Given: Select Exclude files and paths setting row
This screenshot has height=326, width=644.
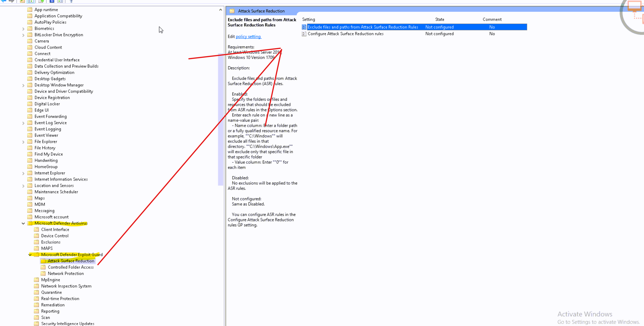Looking at the screenshot, I should pyautogui.click(x=362, y=27).
